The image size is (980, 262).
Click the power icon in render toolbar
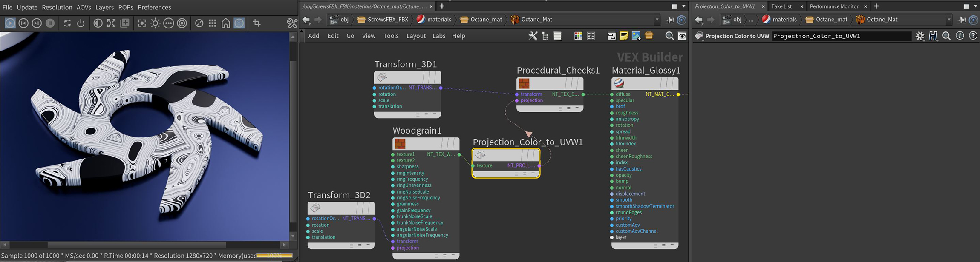81,23
